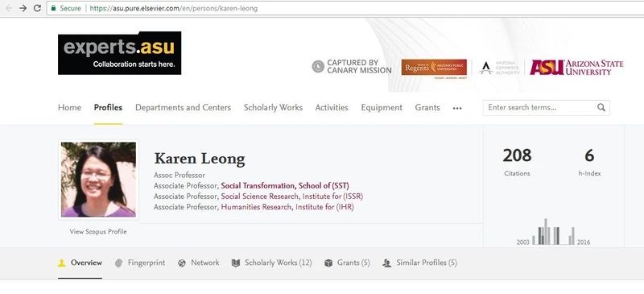The image size is (644, 294).
Task: Open the Grants item in top navigation
Action: coord(427,108)
